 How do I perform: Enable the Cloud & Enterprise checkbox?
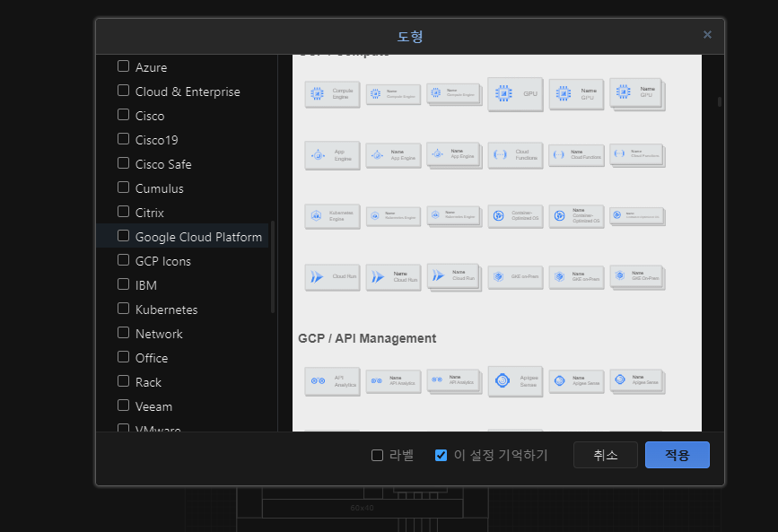(123, 91)
